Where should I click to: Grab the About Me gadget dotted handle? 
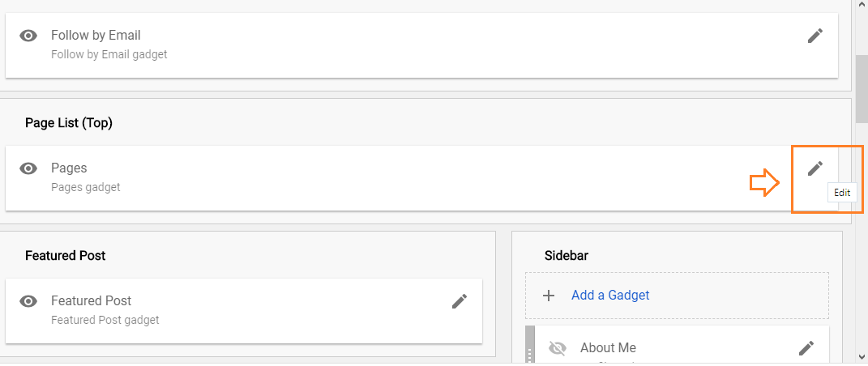(x=530, y=353)
